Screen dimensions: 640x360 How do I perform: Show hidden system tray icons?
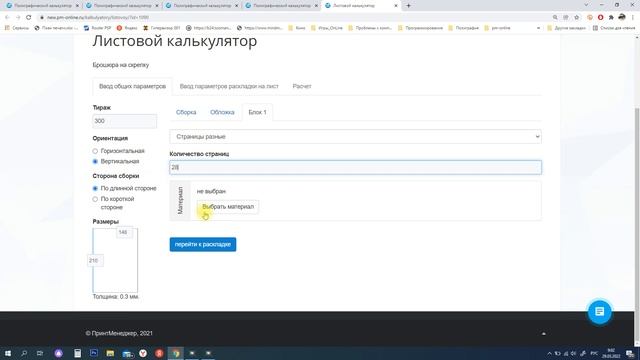(x=549, y=353)
